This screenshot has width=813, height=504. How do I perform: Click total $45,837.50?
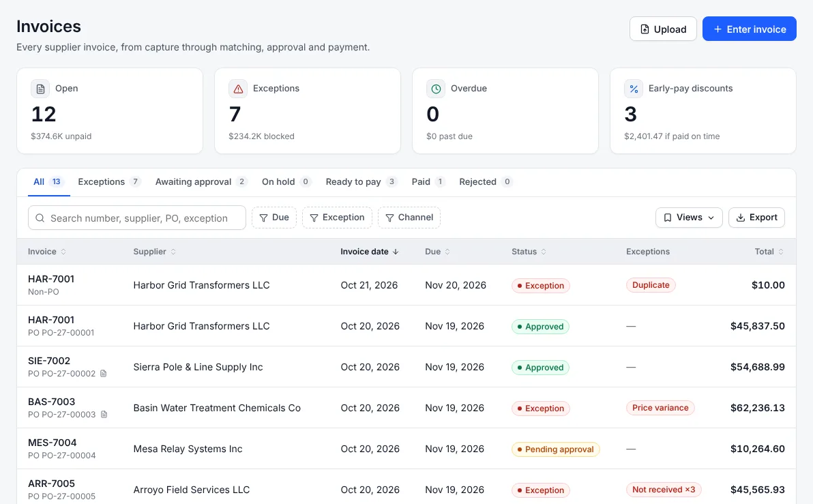(758, 326)
